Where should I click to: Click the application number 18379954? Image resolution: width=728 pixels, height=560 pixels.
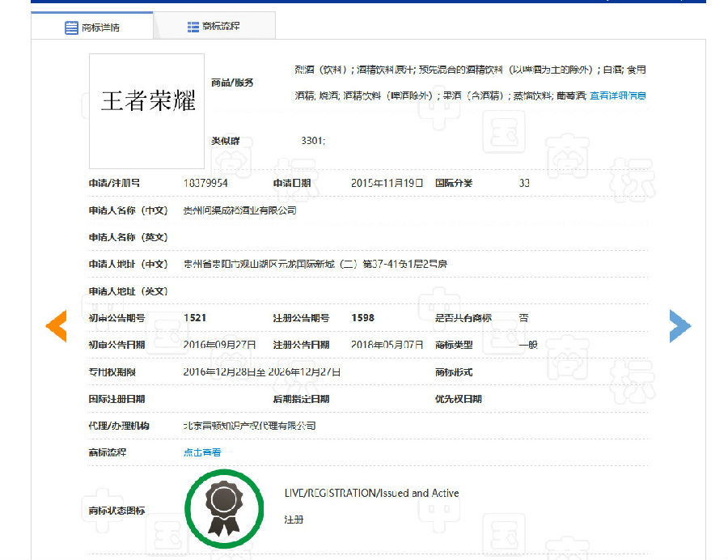pos(205,183)
